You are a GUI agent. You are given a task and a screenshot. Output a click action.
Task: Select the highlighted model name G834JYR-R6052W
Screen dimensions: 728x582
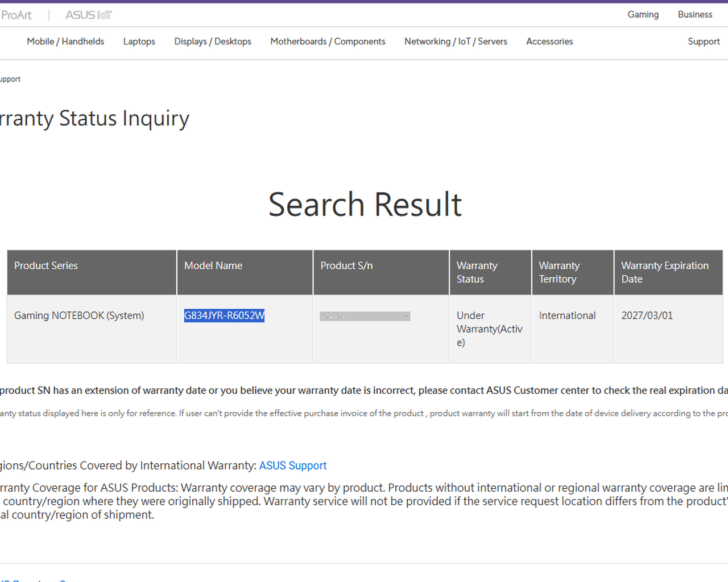[x=224, y=315]
